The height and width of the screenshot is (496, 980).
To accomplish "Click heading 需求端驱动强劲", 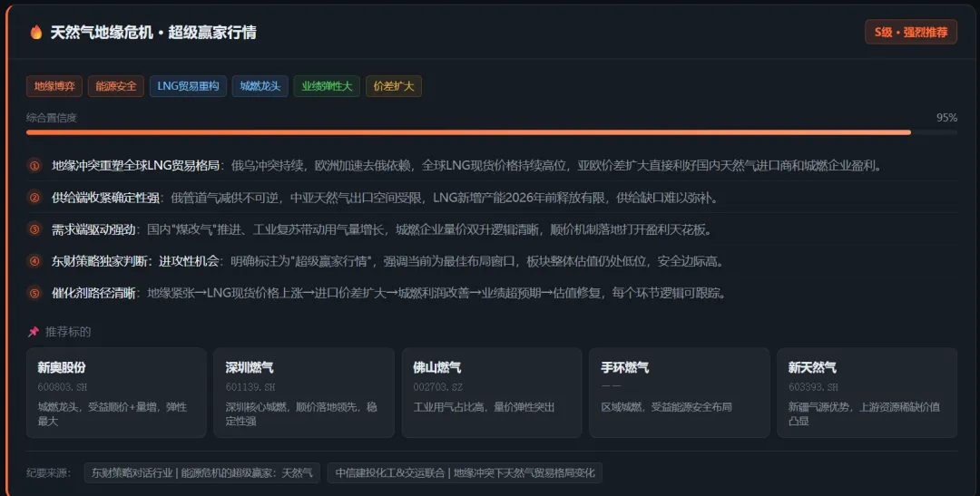I will point(93,229).
